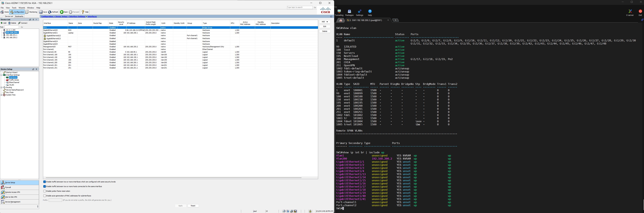Select the GigabitEthernet0/1 interface row
Viewport: 644px width, 213px height.
tap(181, 33)
